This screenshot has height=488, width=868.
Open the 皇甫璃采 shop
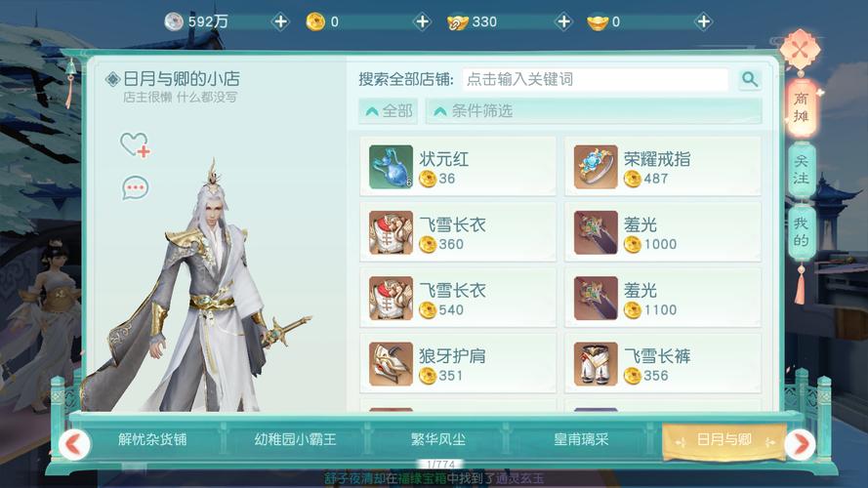tap(581, 439)
